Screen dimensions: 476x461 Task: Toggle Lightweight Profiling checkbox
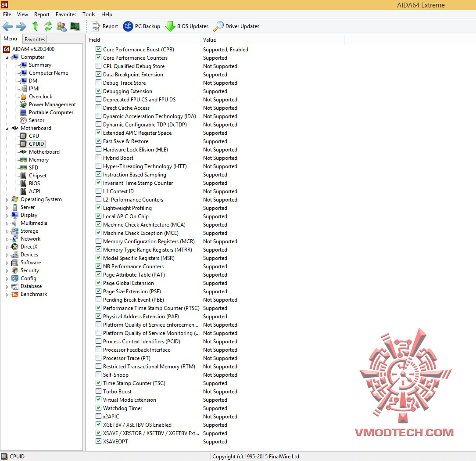(x=98, y=208)
